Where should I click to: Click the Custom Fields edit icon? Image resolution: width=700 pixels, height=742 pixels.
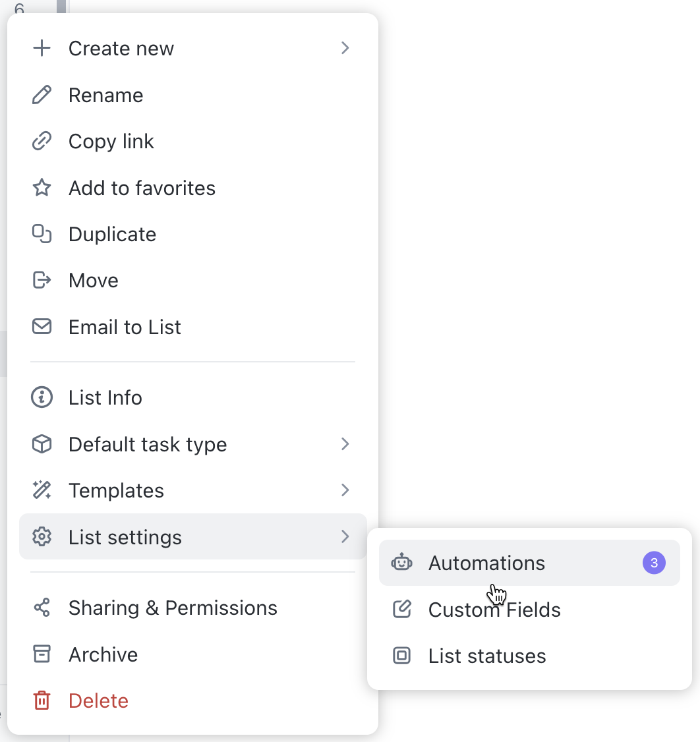point(401,610)
